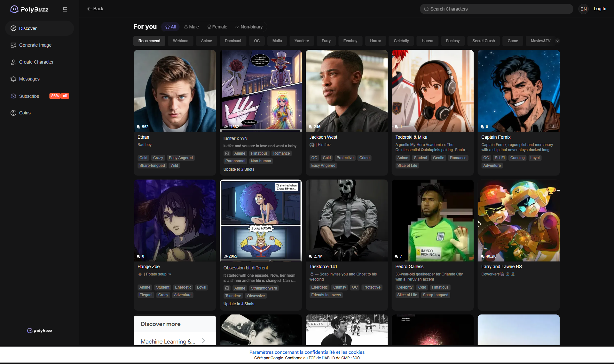Select the All gender filter

(x=170, y=27)
